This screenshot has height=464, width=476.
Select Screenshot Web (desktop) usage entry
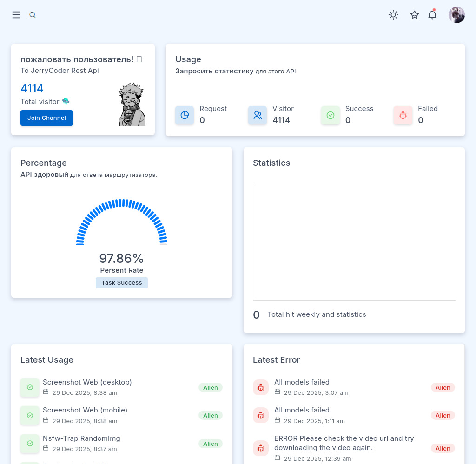tap(87, 382)
